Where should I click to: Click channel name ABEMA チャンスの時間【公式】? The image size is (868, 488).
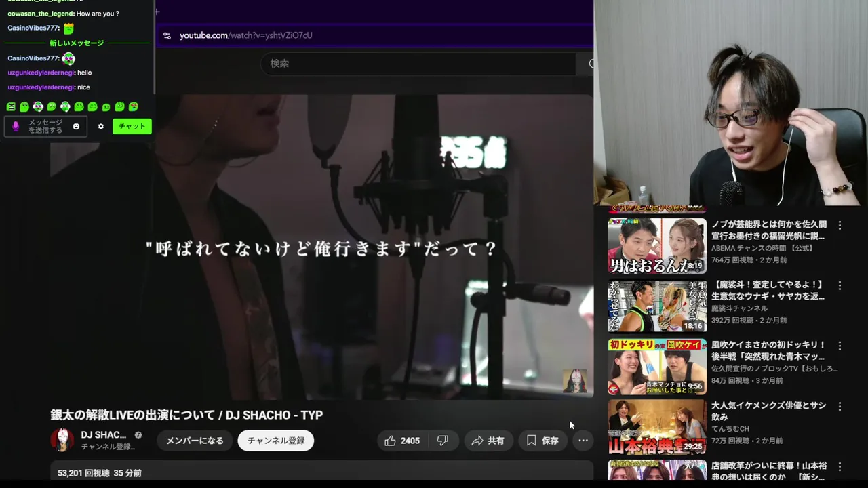coord(762,248)
